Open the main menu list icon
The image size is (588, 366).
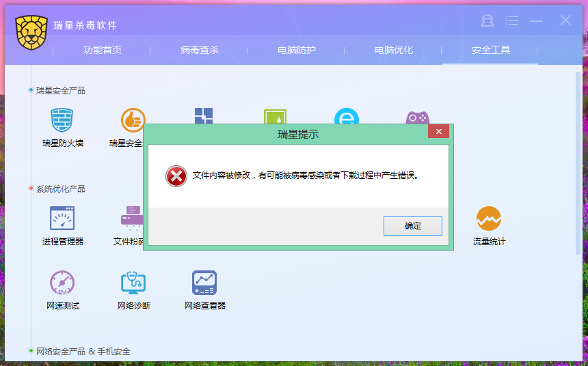point(512,20)
